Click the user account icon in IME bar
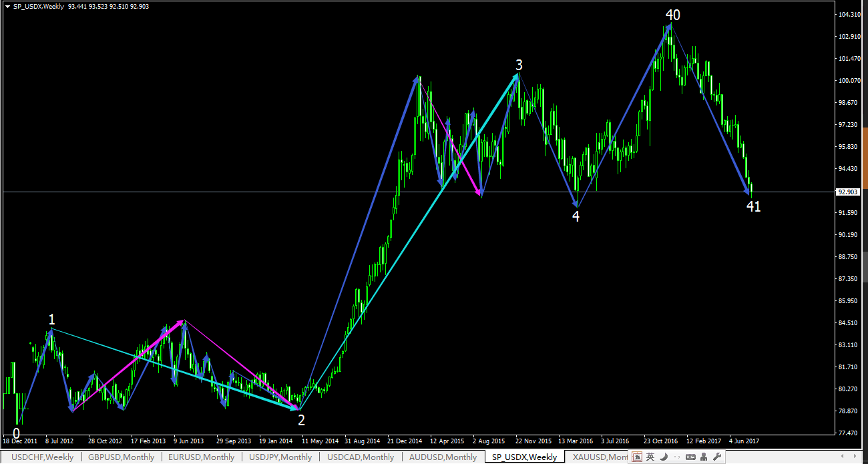 tap(704, 457)
